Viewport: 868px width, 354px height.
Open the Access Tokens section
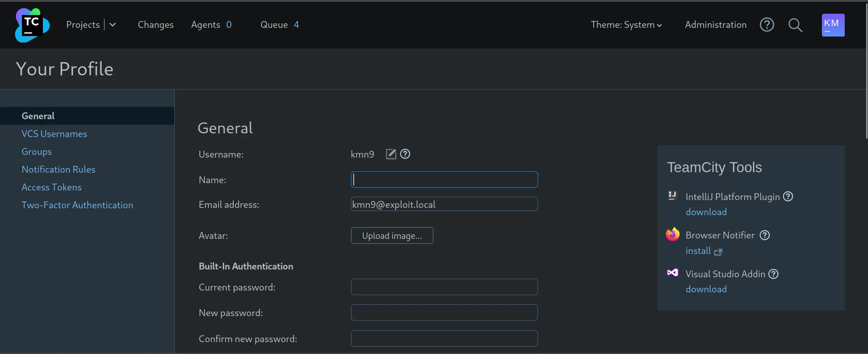[x=52, y=187]
